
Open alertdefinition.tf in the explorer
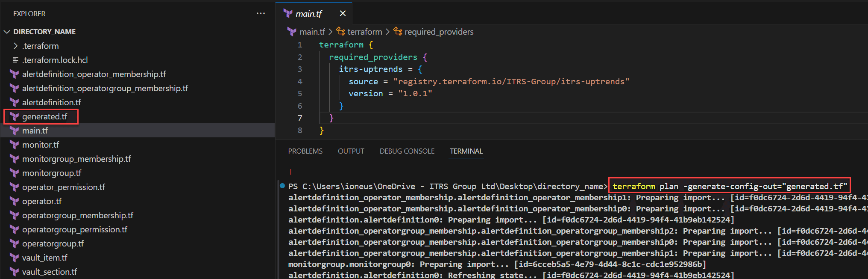point(51,102)
